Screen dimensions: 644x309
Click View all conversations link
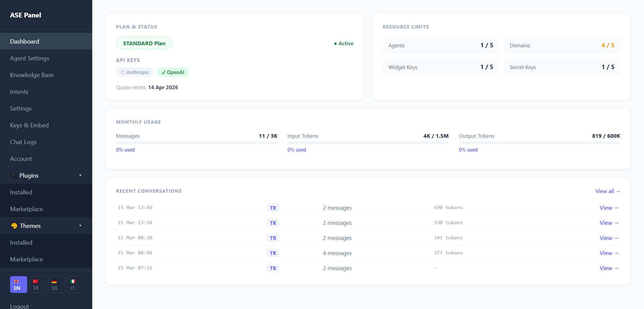click(607, 191)
